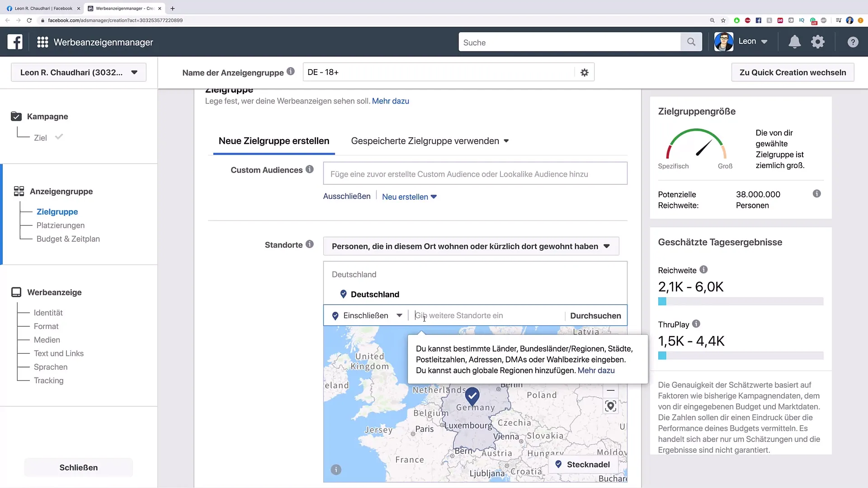This screenshot has width=868, height=488.
Task: Open the help question mark icon
Action: tap(853, 42)
